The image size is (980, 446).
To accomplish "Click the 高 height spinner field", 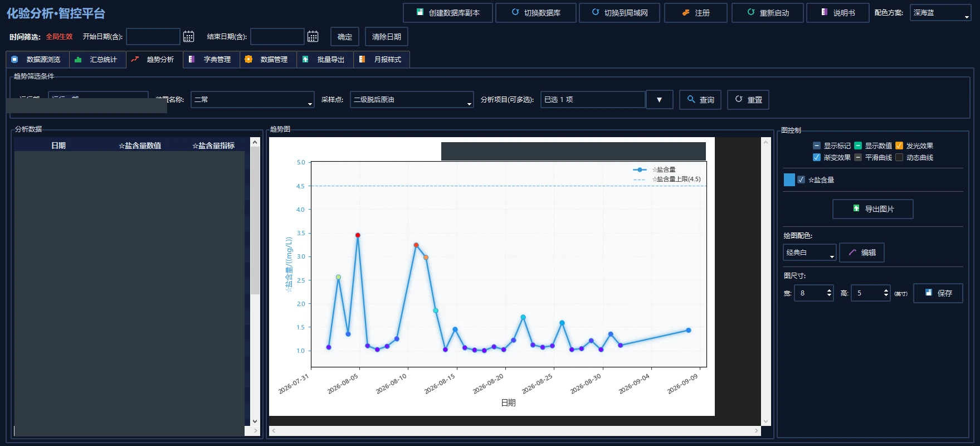I will (871, 293).
